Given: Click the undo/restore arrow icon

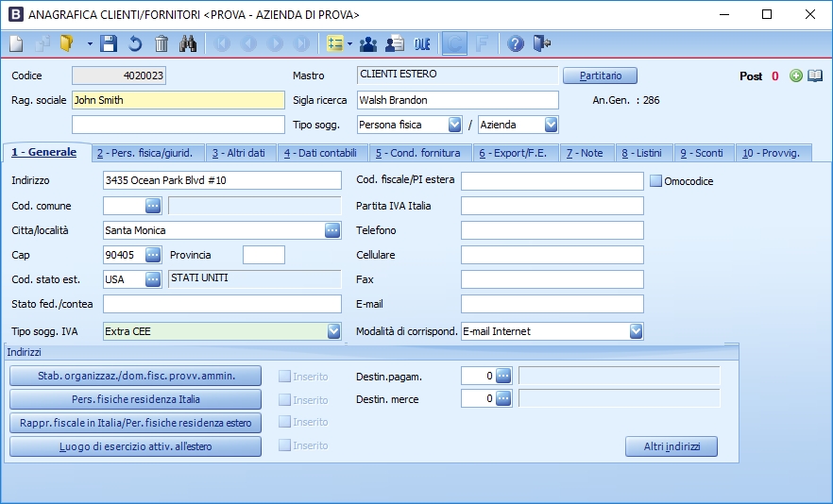Looking at the screenshot, I should coord(135,43).
